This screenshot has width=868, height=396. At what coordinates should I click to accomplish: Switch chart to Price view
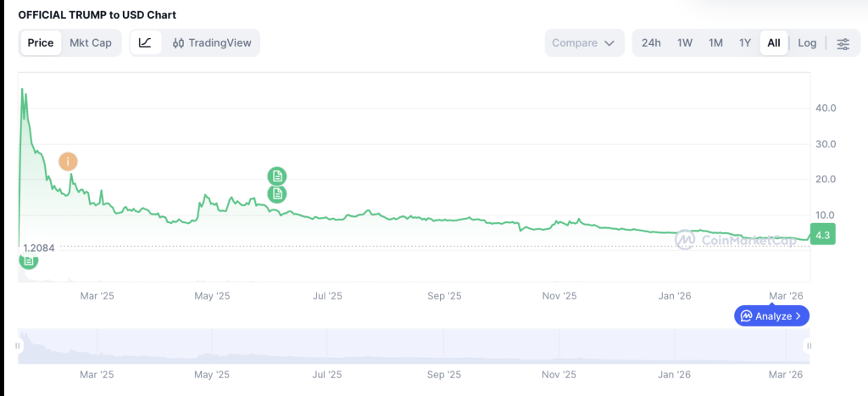click(x=41, y=42)
